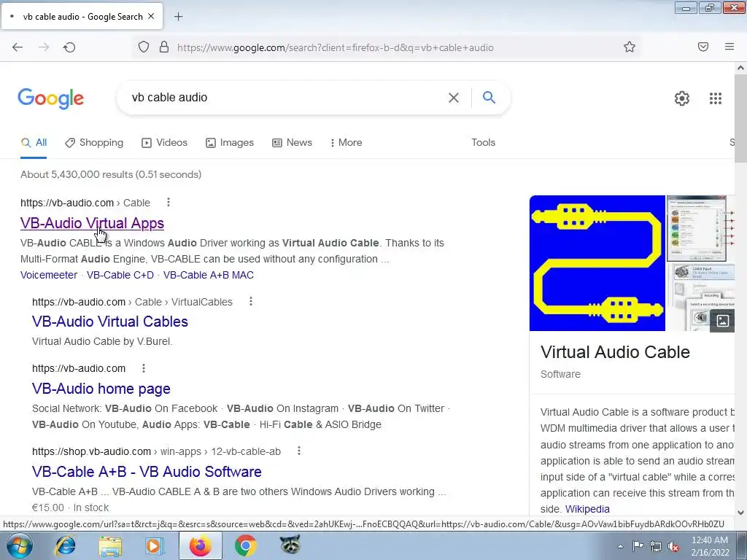Click the padlock site info icon
The width and height of the screenshot is (747, 560).
click(x=164, y=47)
